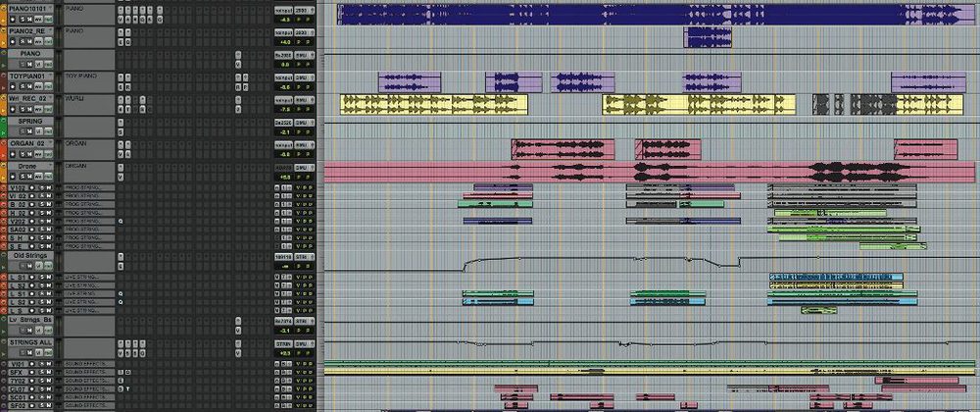Viewport: 980px width, 412px height.
Task: Arm the Drone track record button
Action: (x=13, y=177)
